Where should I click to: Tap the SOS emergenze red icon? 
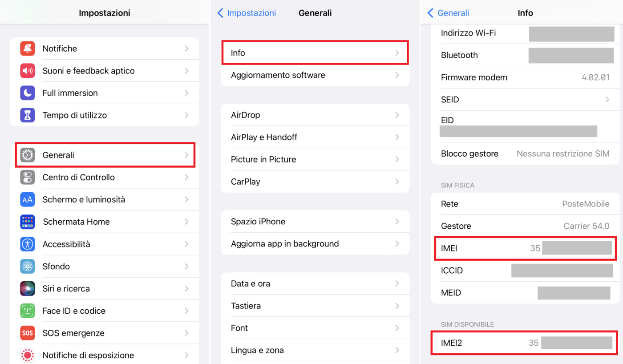tap(28, 333)
